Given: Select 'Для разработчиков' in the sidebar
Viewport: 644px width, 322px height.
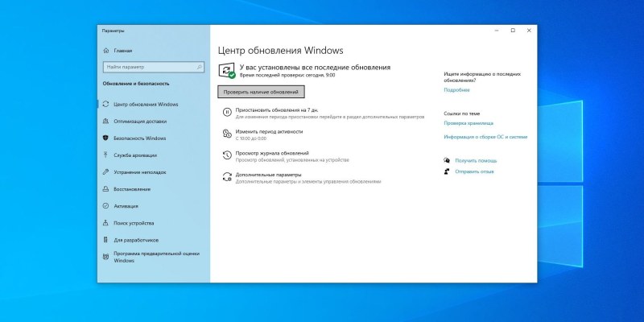Looking at the screenshot, I should pyautogui.click(x=136, y=239).
